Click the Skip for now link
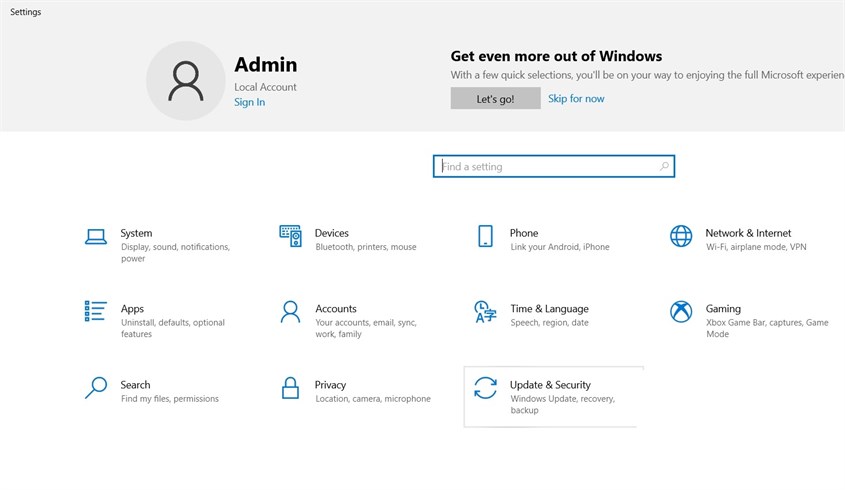845x490 pixels. point(576,99)
